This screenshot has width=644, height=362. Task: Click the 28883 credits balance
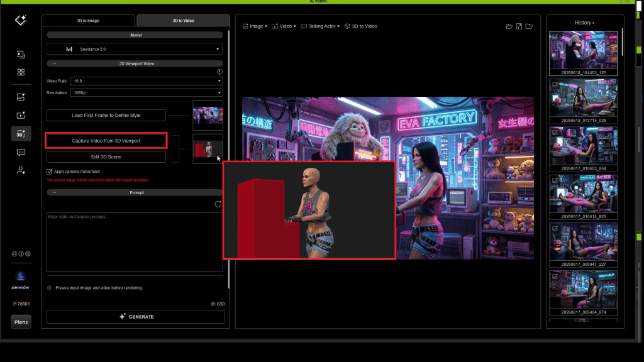coord(21,304)
